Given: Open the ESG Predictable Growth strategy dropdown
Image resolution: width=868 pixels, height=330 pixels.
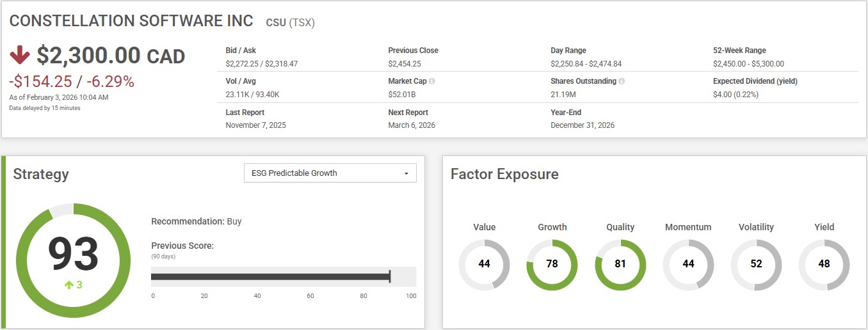Looking at the screenshot, I should [330, 173].
